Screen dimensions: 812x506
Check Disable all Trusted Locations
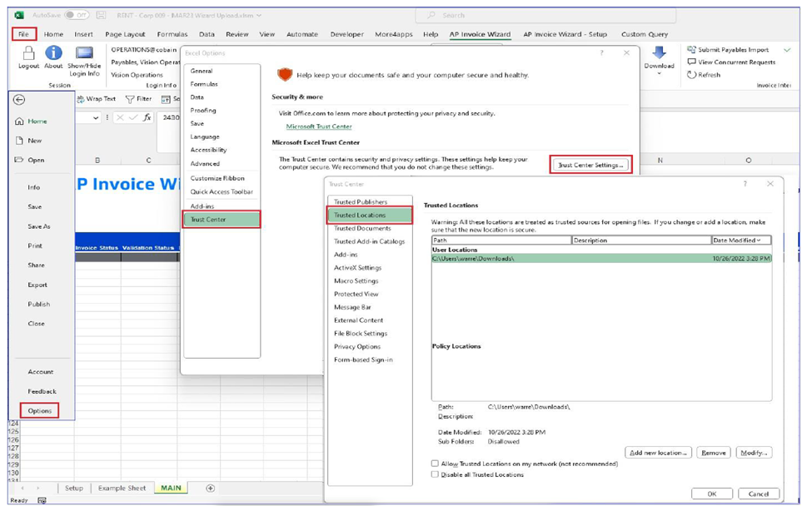click(435, 474)
